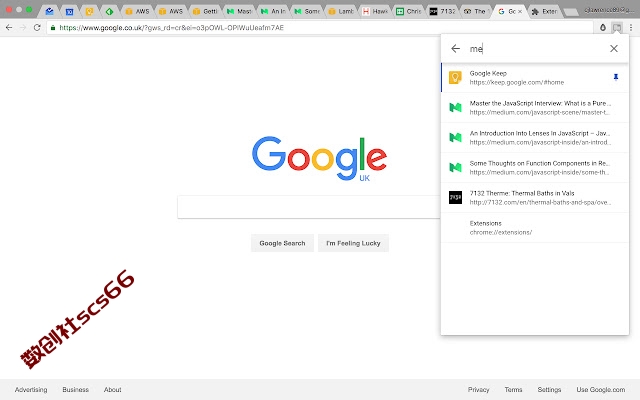
Task: Open the Privacy footer link
Action: (478, 389)
